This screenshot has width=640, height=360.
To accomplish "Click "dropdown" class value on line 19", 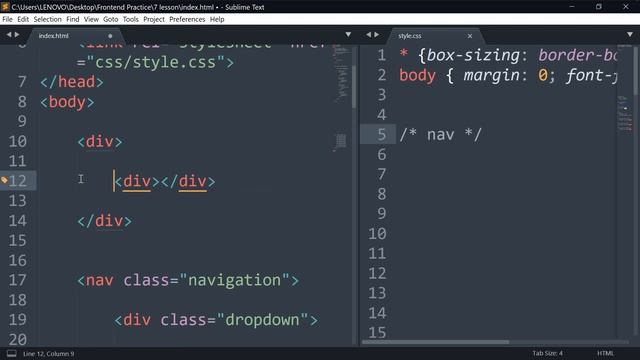I will [262, 320].
